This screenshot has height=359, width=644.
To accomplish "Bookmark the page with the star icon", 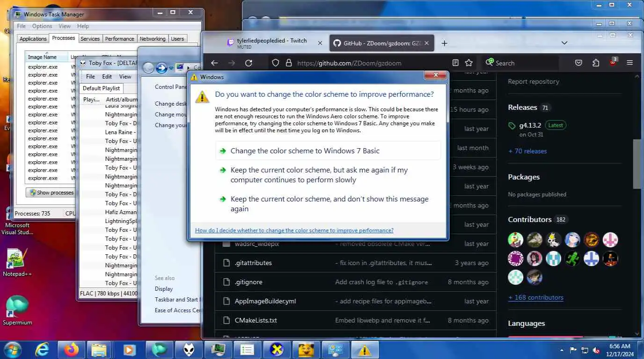I will (x=468, y=63).
